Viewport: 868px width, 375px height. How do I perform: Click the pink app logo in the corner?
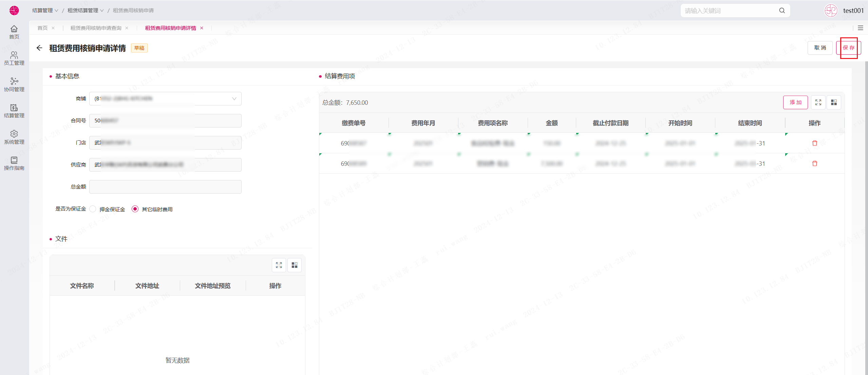pyautogui.click(x=14, y=11)
